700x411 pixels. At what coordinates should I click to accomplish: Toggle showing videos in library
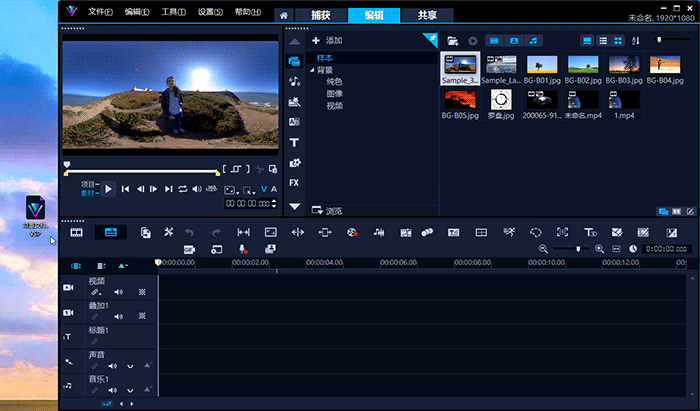[494, 41]
